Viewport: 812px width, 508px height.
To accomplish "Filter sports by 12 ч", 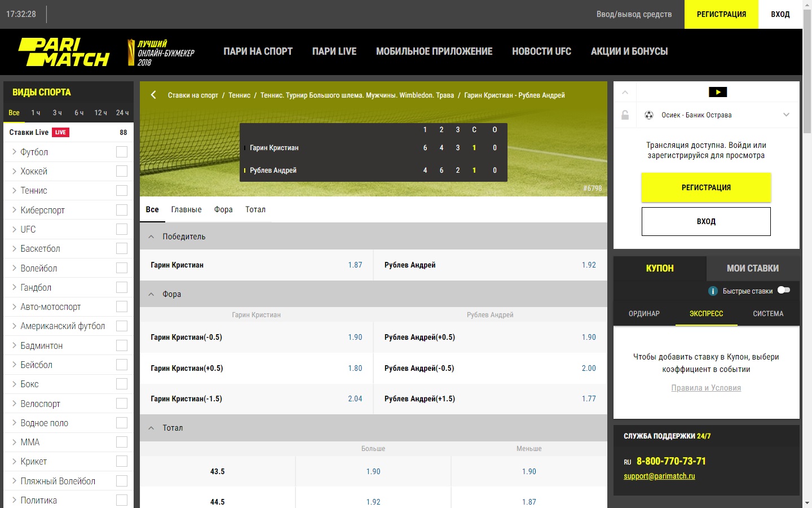I will coord(100,113).
